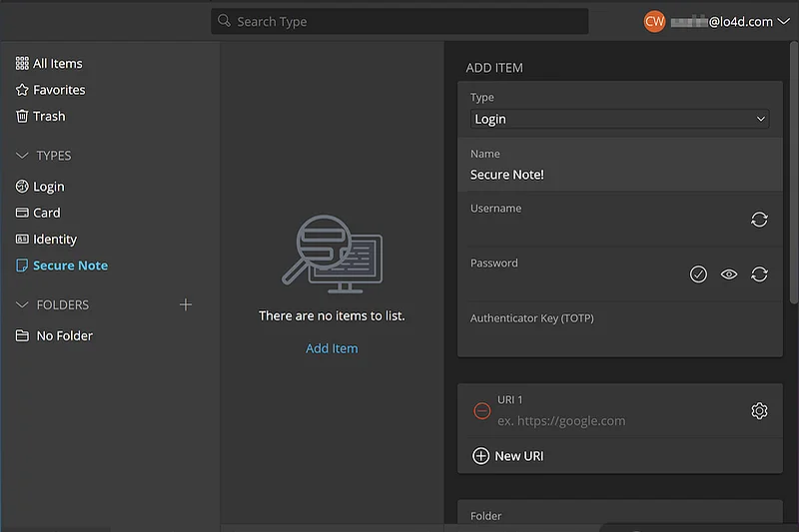Collapse the TYPES section
The height and width of the screenshot is (532, 799).
pyautogui.click(x=23, y=156)
